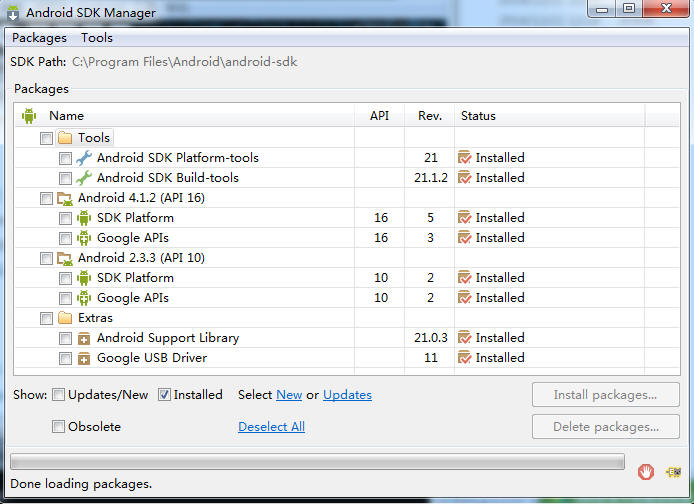Click the red stop hand icon

point(646,472)
